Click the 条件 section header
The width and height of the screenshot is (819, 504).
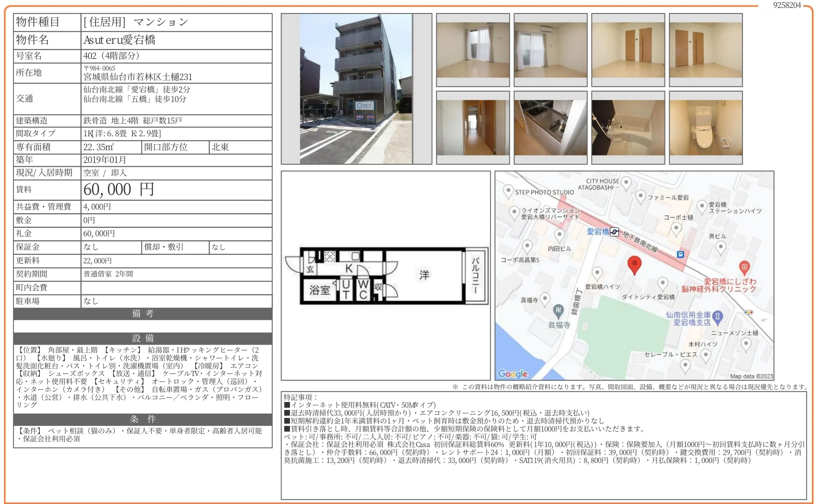pos(143,419)
